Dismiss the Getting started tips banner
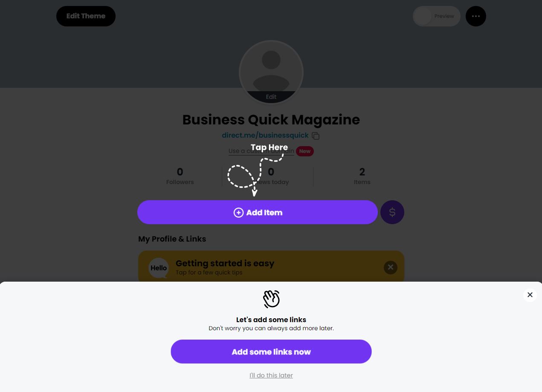This screenshot has height=392, width=542. pos(390,268)
